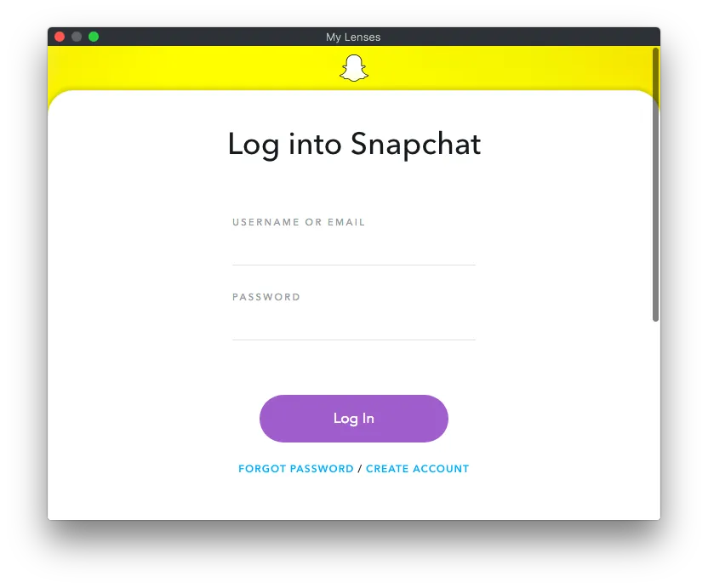This screenshot has width=708, height=588.
Task: Click the Log into Snapchat heading
Action: 354,145
